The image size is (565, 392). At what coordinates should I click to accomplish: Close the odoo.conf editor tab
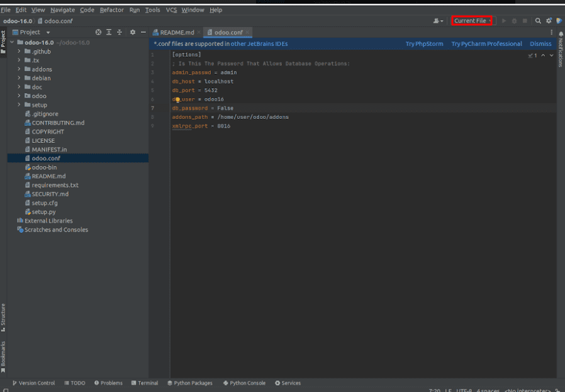pyautogui.click(x=247, y=33)
